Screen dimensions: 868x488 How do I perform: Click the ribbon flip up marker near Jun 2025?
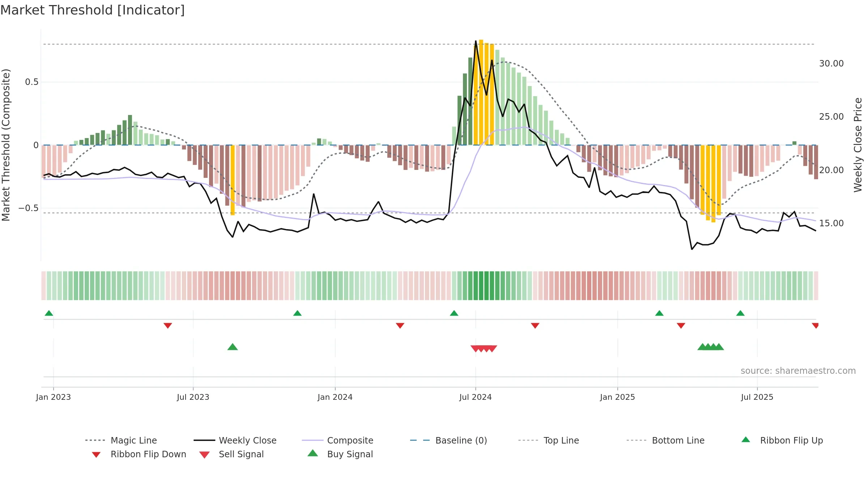tap(740, 313)
